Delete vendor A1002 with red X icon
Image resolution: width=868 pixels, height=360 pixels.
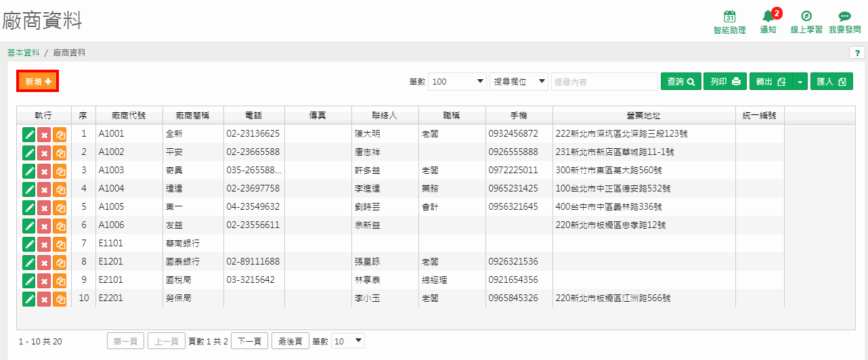pyautogui.click(x=44, y=152)
